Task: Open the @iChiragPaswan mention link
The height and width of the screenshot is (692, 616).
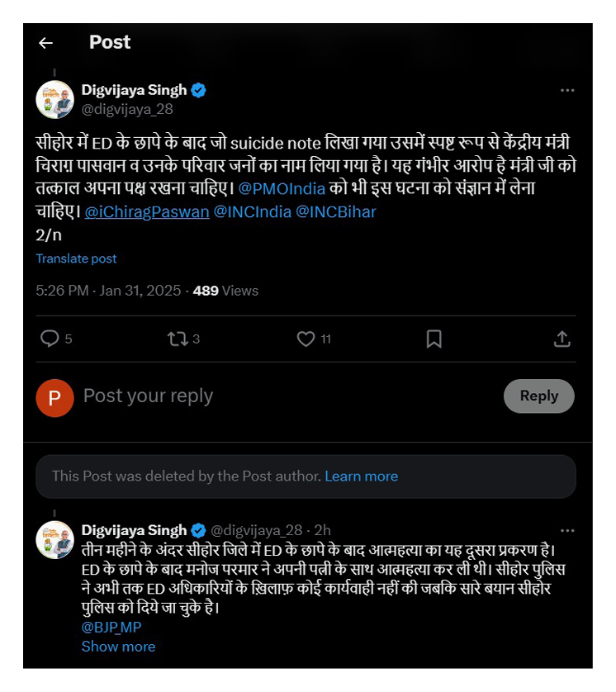Action: [145, 211]
